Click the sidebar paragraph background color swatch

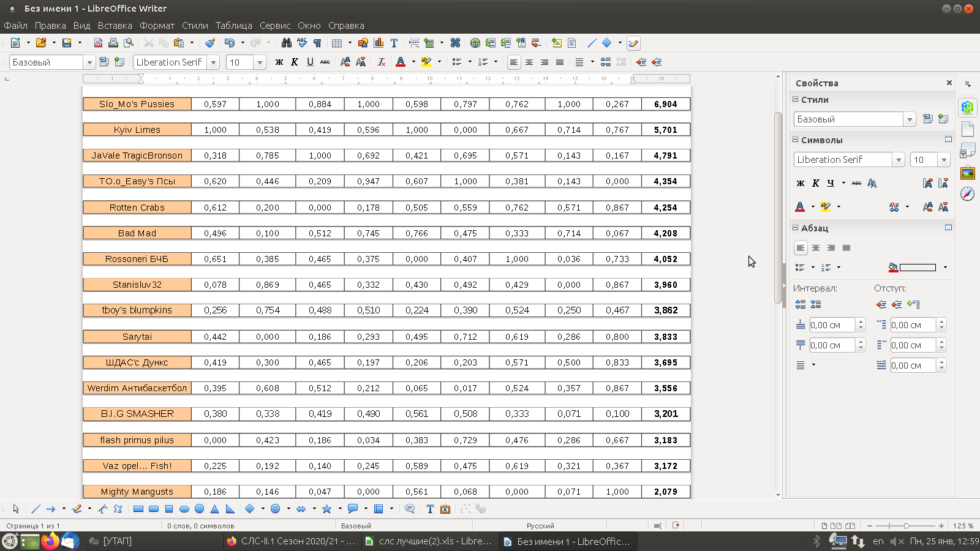point(918,268)
